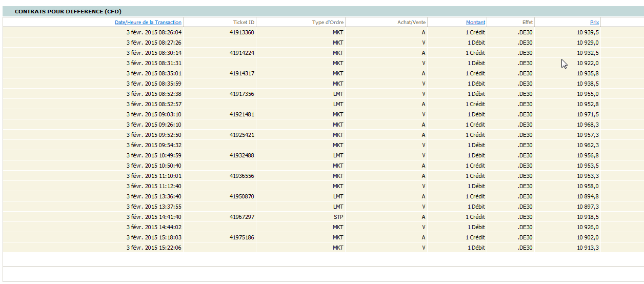Click the timestamp 3 févr. 2015 08:35:01
Viewport: 644px width, 284px height.
coord(154,73)
